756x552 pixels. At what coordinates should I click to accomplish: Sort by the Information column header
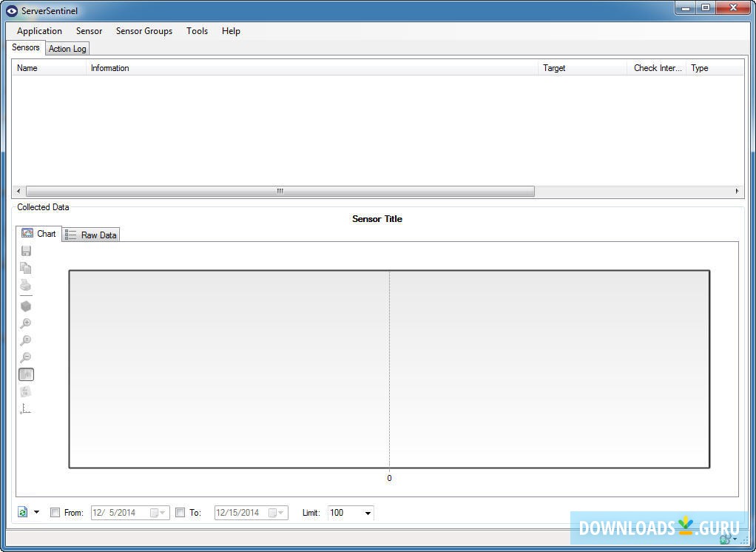point(312,68)
